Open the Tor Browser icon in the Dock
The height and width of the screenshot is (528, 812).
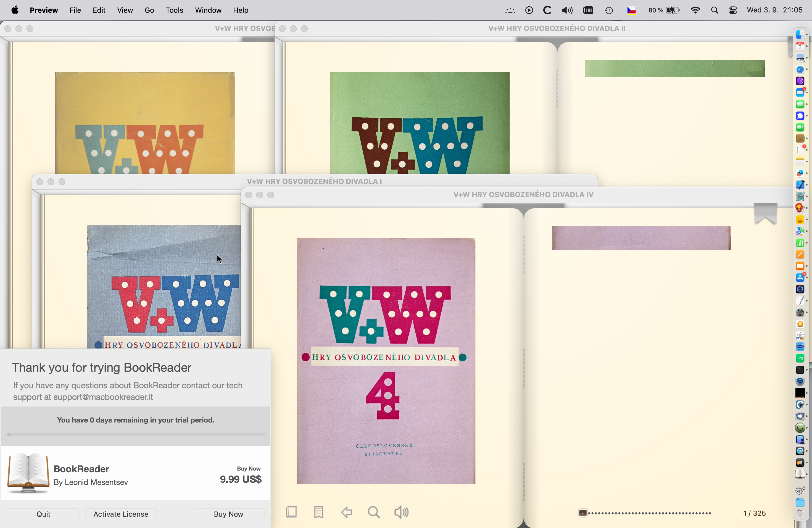[x=800, y=81]
